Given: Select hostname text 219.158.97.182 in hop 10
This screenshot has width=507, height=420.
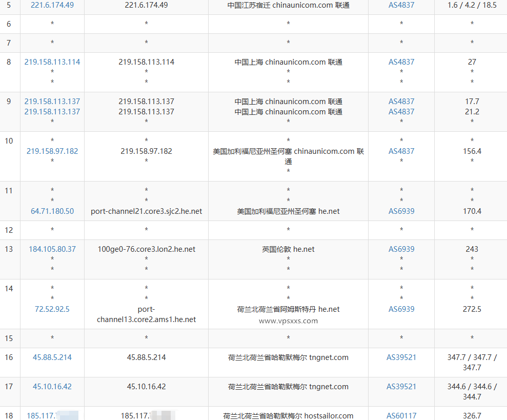Looking at the screenshot, I should [146, 151].
